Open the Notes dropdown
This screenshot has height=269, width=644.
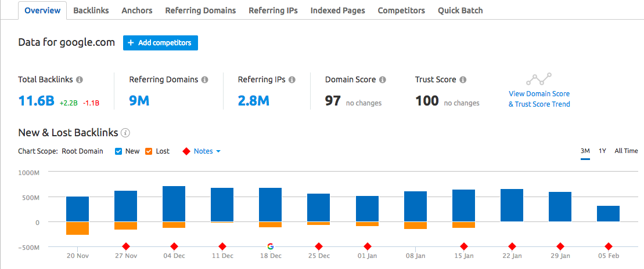[x=207, y=151]
